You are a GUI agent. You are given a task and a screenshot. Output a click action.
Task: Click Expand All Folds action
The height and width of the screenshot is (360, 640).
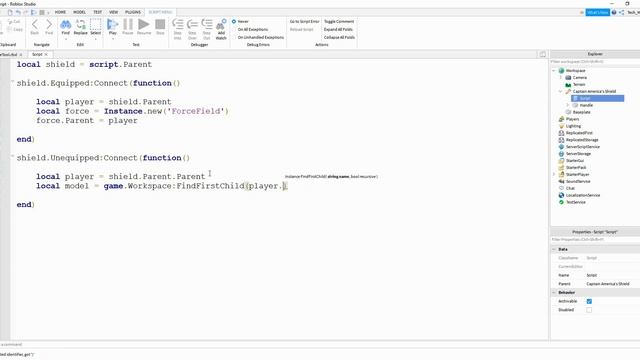[x=338, y=29]
